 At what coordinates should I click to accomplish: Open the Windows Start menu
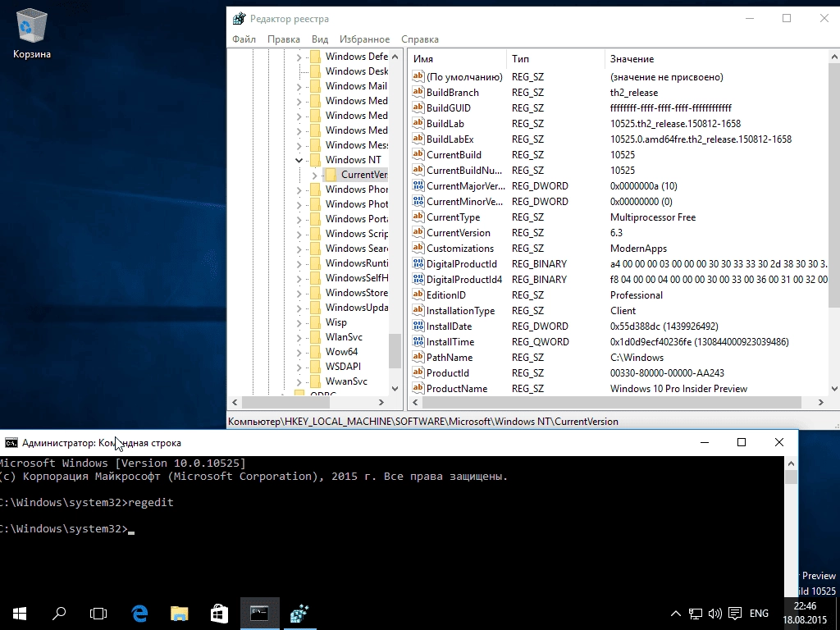20,614
